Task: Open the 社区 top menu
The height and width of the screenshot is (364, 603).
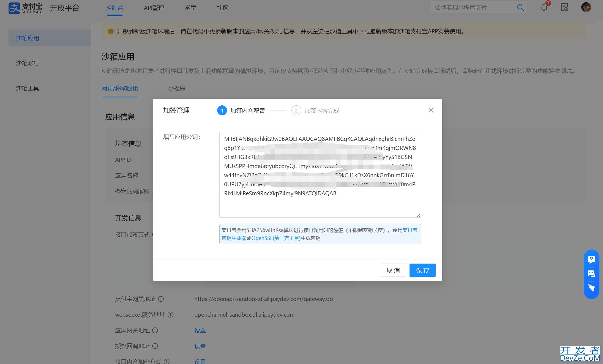Action: (x=222, y=8)
